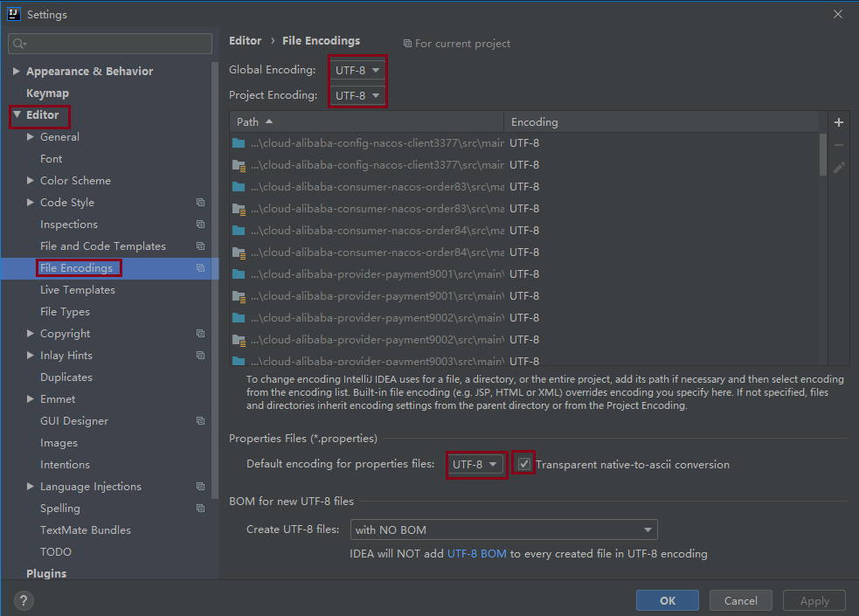This screenshot has height=616, width=859.
Task: Sort by the Path column header
Action: click(x=366, y=122)
